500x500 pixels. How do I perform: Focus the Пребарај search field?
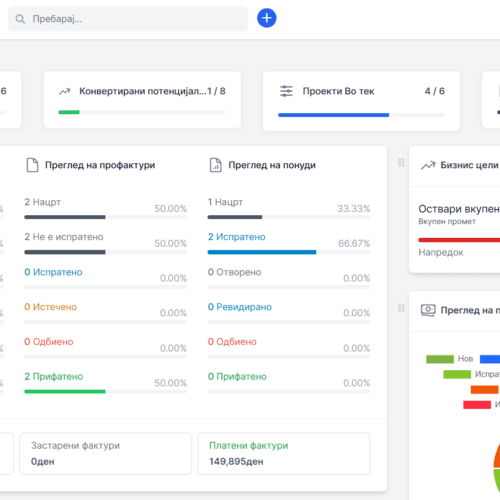[x=128, y=19]
